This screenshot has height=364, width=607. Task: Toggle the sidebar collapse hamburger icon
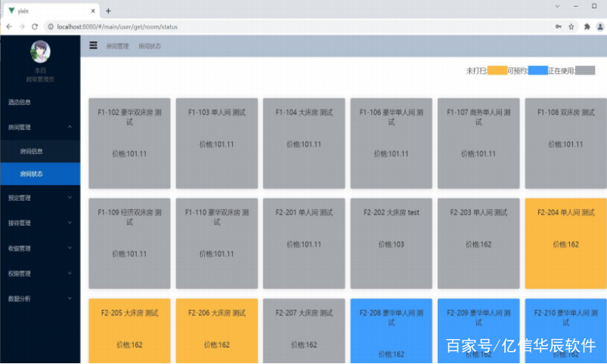93,46
